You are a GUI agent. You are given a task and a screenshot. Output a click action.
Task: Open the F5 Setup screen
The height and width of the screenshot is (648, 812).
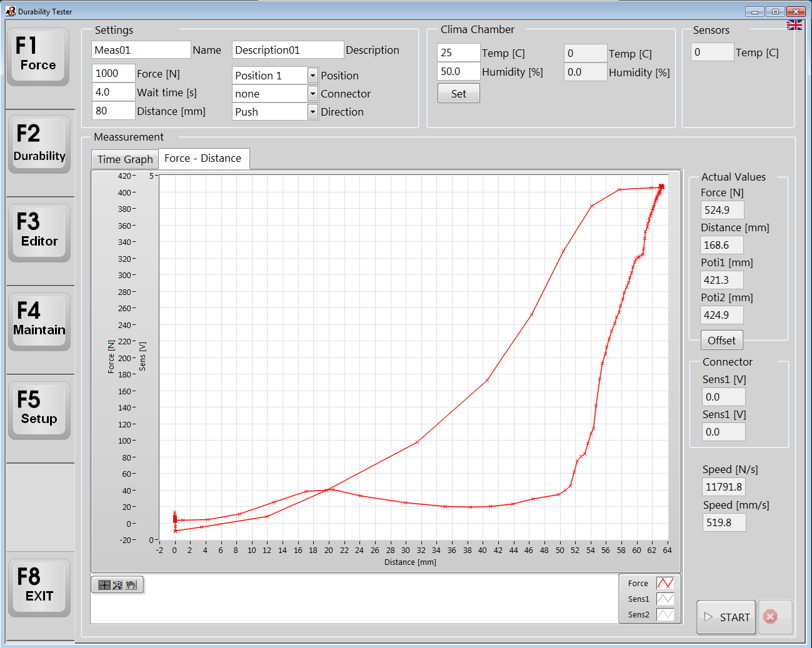[39, 409]
